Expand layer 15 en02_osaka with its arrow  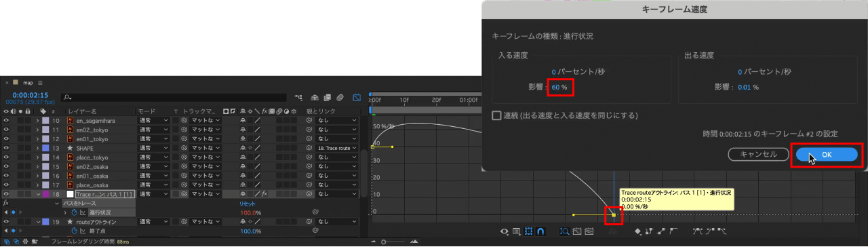pyautogui.click(x=38, y=166)
